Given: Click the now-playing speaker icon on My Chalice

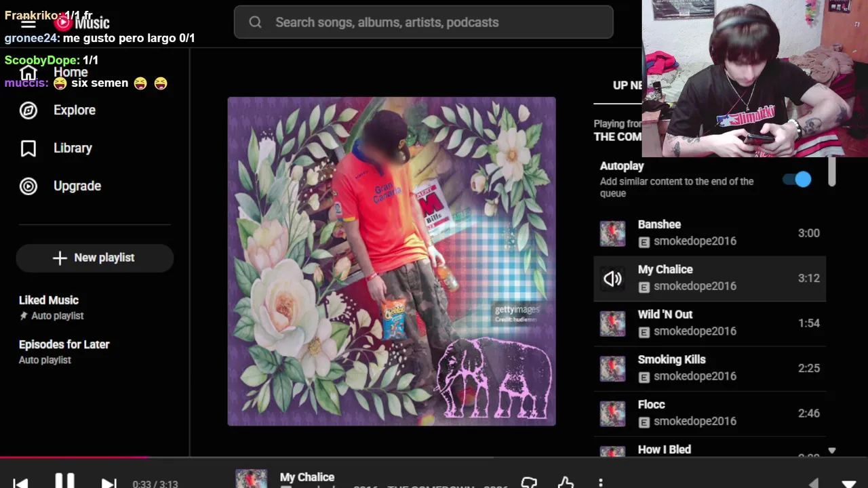Looking at the screenshot, I should point(612,279).
